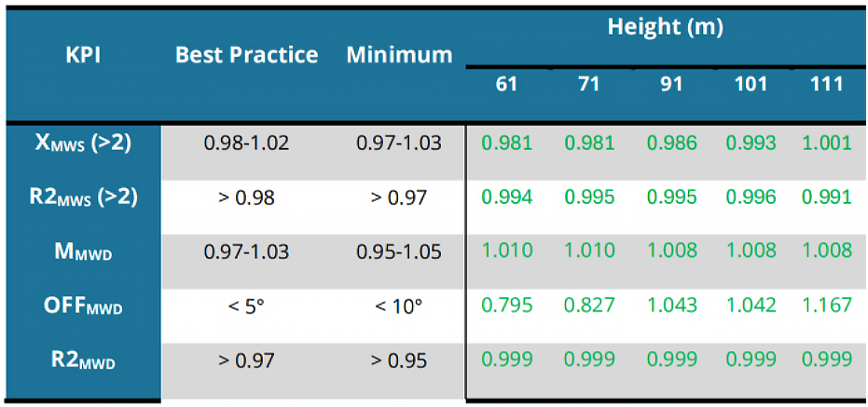Click the R2MWS (>2) row label

point(82,198)
